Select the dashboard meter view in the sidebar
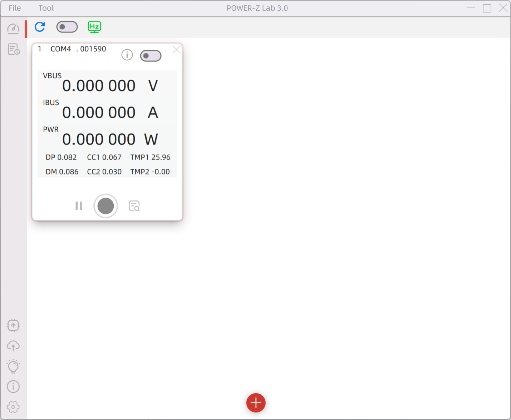Viewport: 511px width, 420px height. (x=13, y=29)
